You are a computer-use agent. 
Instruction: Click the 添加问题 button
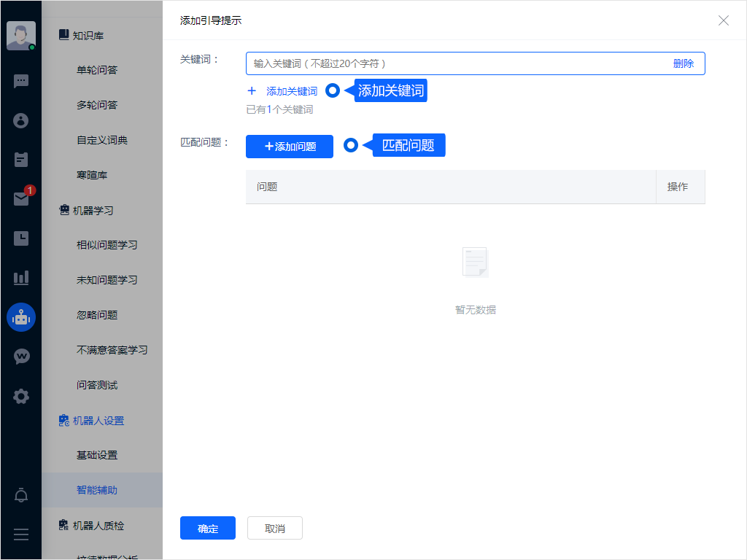(x=290, y=147)
